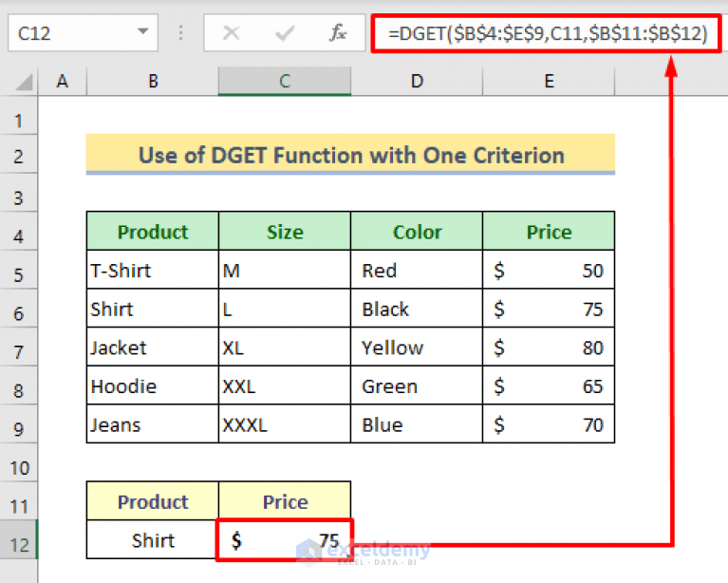728x583 pixels.
Task: Click the price cell showing $80
Action: [x=549, y=347]
